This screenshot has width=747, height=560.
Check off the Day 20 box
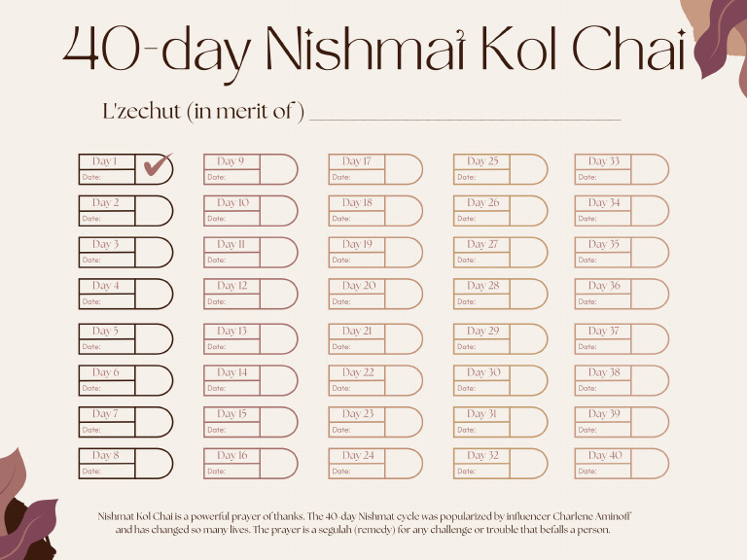coord(403,294)
